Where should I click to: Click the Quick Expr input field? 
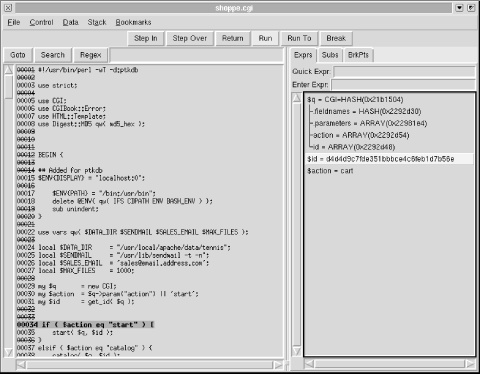pos(405,72)
